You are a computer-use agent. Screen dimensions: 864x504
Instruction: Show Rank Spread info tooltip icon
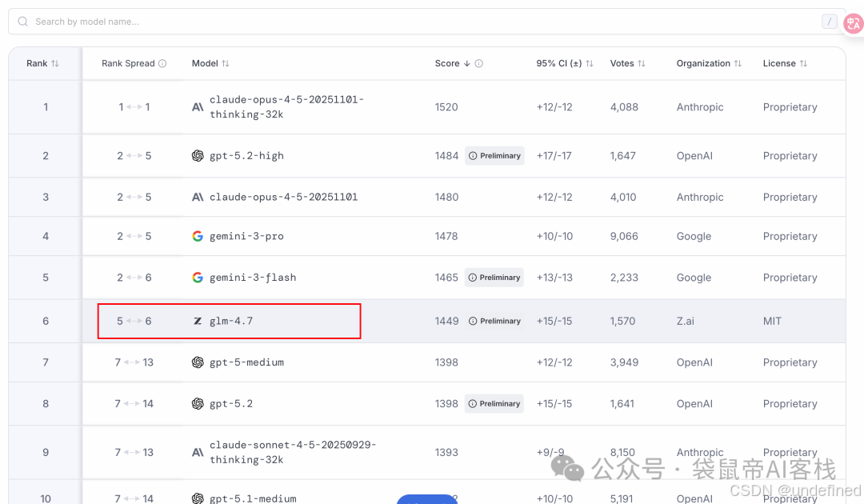[162, 63]
